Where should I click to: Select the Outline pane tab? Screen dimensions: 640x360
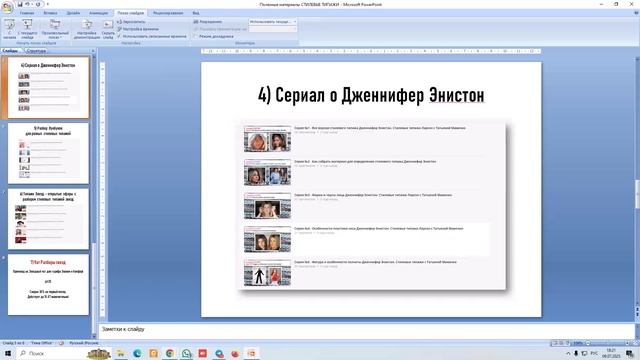click(36, 51)
